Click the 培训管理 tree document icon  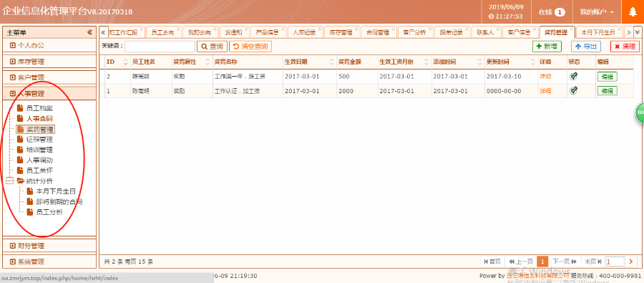click(x=20, y=150)
